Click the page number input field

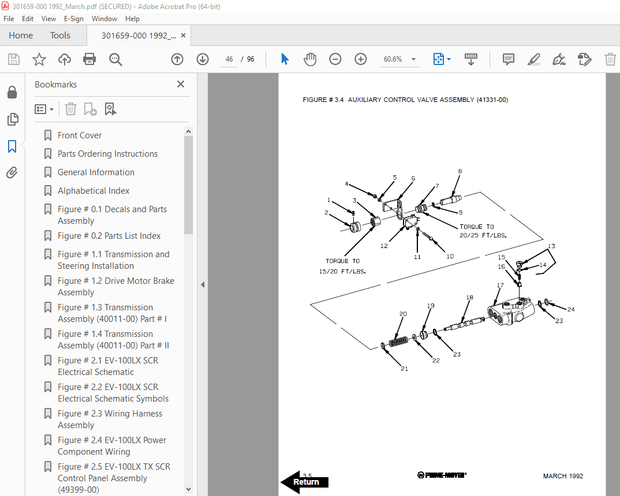click(228, 60)
